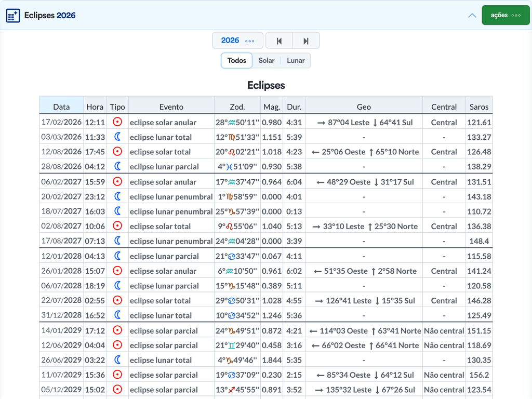Click the solar icon for 26/01/2028
Viewport: 532px width, 399px height.
click(x=117, y=271)
